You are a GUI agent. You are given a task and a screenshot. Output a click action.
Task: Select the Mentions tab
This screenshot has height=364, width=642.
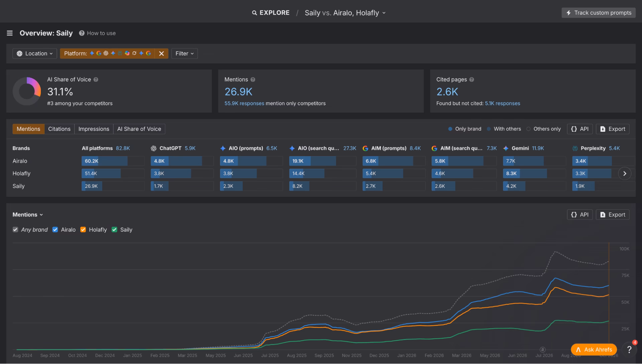(x=28, y=129)
